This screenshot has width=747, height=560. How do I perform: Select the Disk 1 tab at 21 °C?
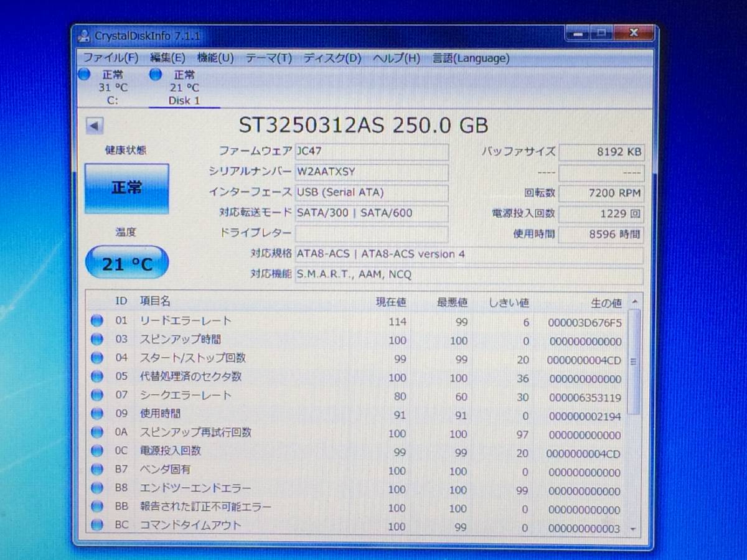pos(184,87)
